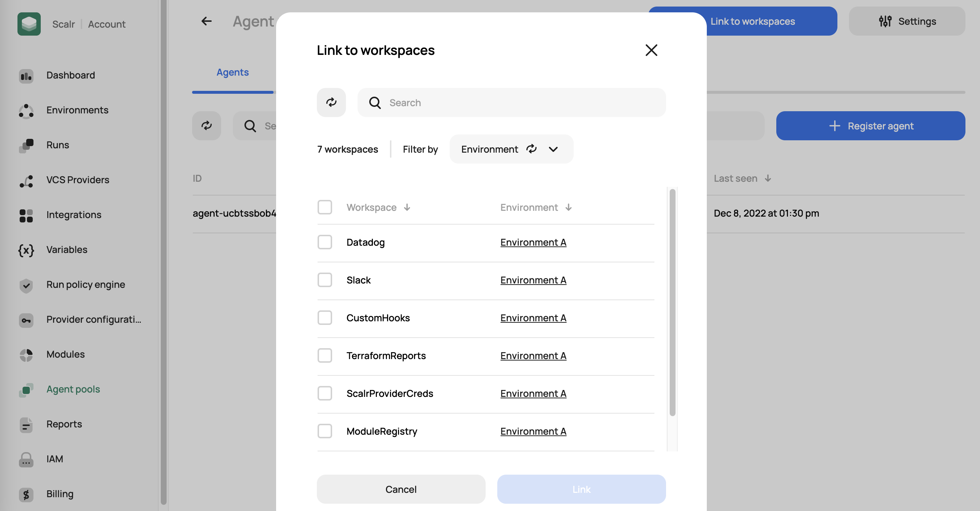The height and width of the screenshot is (511, 980).
Task: Open Dashboard from the sidebar icon
Action: pyautogui.click(x=26, y=76)
